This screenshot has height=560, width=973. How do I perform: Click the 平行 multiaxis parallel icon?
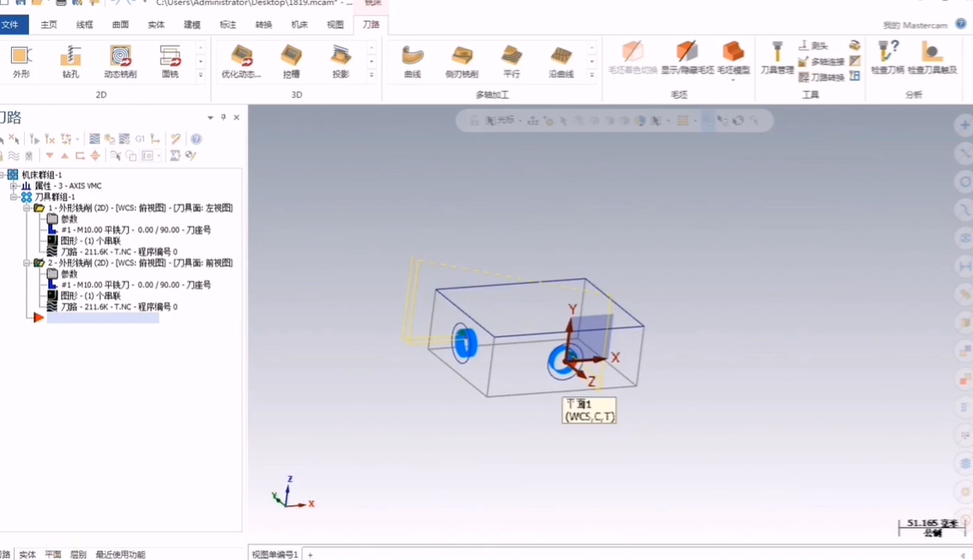511,59
